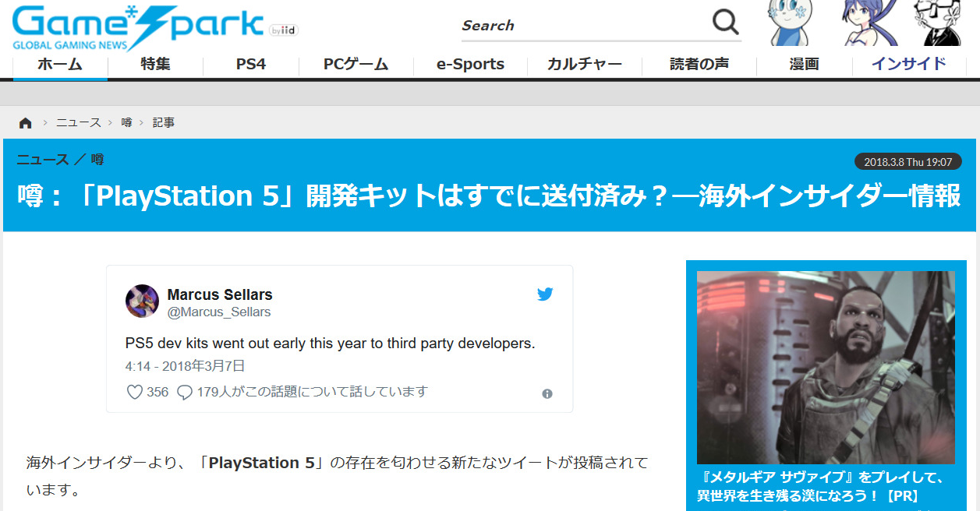Viewport: 980px width, 511px height.
Task: Click the speech bubble reply icon
Action: click(x=185, y=393)
